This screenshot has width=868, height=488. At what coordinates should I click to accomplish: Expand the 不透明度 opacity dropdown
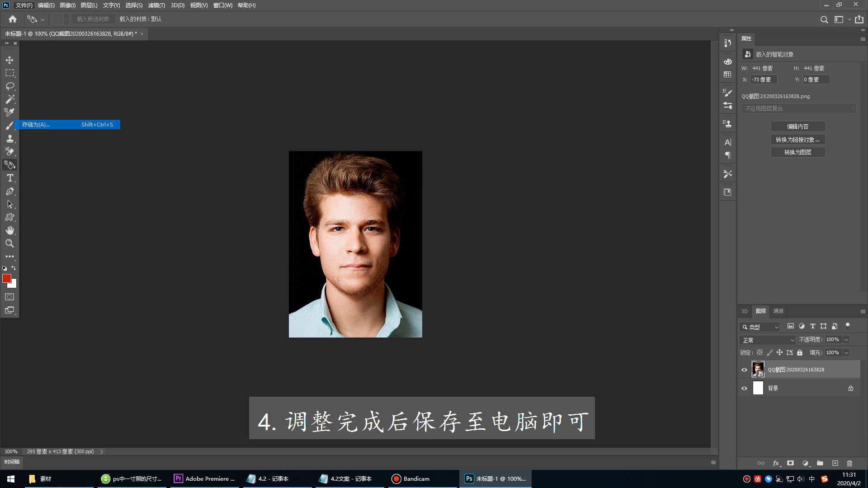coord(846,339)
